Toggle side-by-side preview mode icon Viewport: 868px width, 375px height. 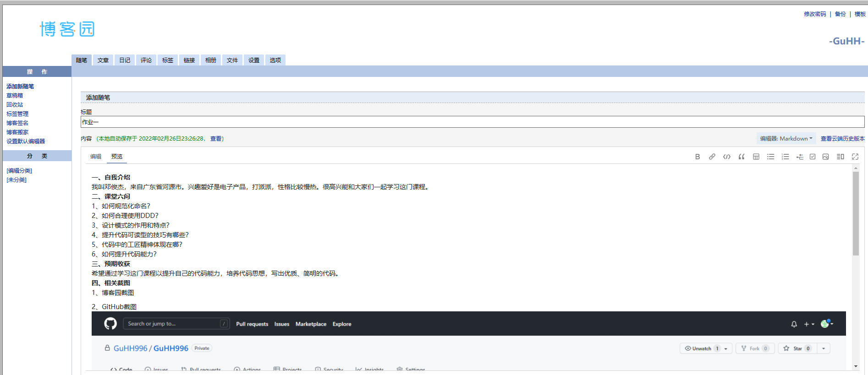[841, 157]
